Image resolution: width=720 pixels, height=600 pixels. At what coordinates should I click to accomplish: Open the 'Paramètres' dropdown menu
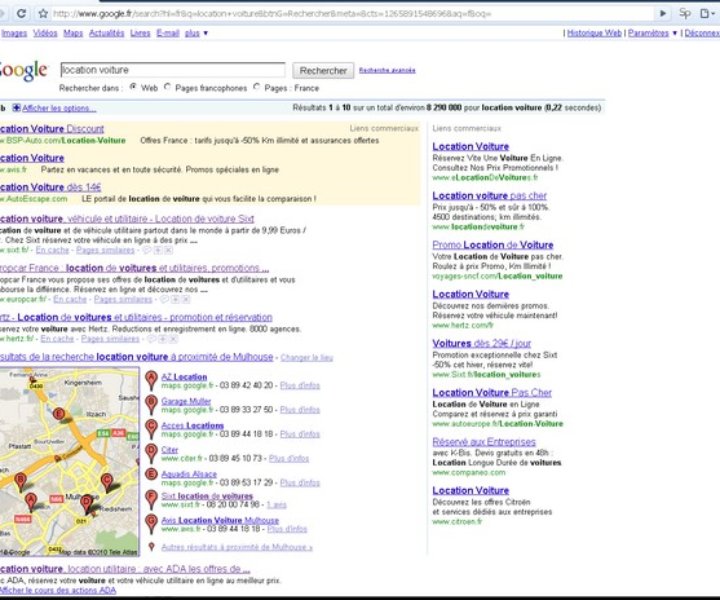[652, 33]
